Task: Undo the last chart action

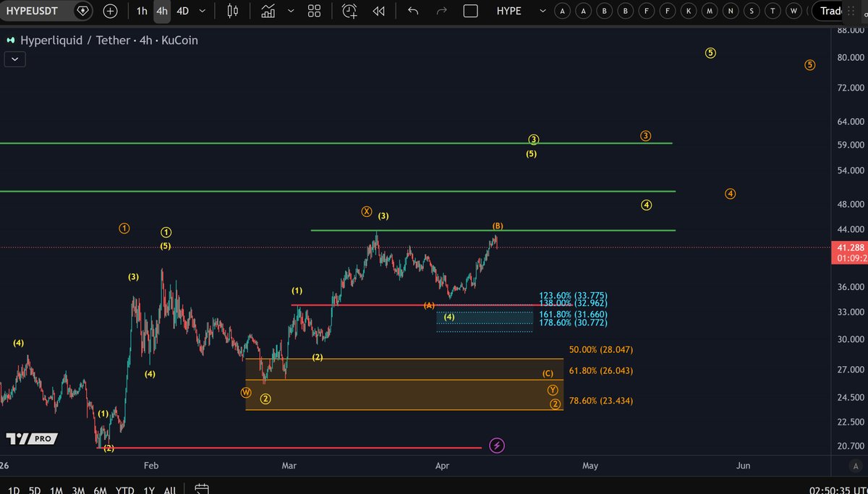Action: (413, 11)
